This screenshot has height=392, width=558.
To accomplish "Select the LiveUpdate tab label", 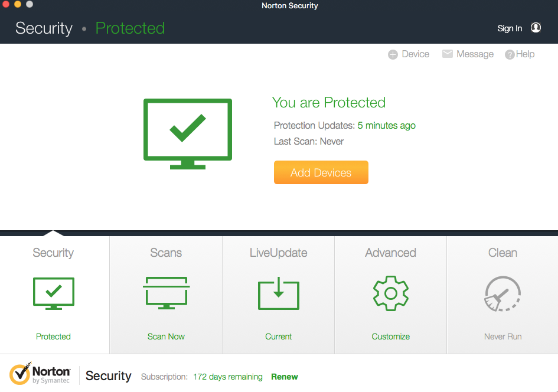I will [279, 253].
